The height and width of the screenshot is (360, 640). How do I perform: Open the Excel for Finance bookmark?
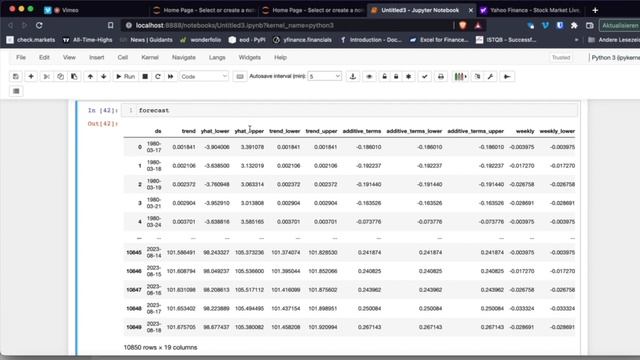(439, 40)
